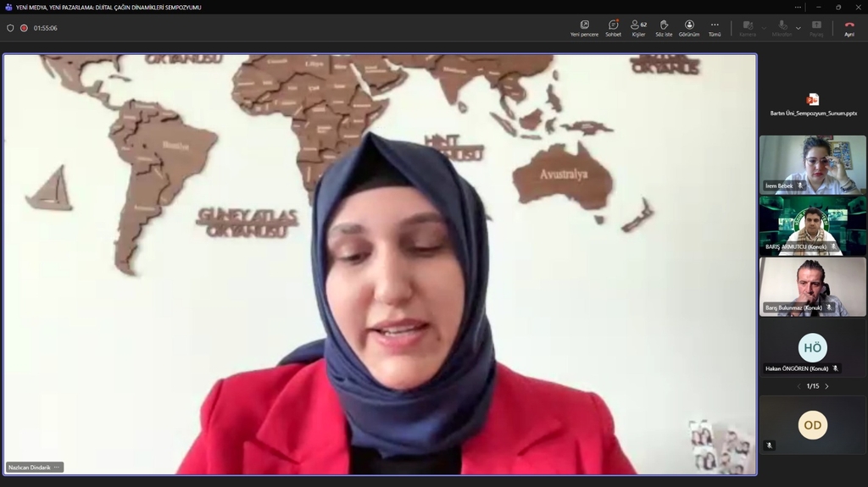Go to previous participant page
The image size is (868, 487).
tap(798, 386)
